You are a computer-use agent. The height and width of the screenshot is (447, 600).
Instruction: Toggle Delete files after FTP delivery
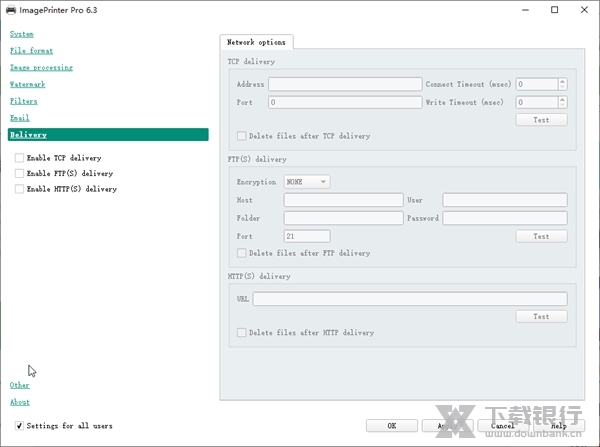pos(241,253)
